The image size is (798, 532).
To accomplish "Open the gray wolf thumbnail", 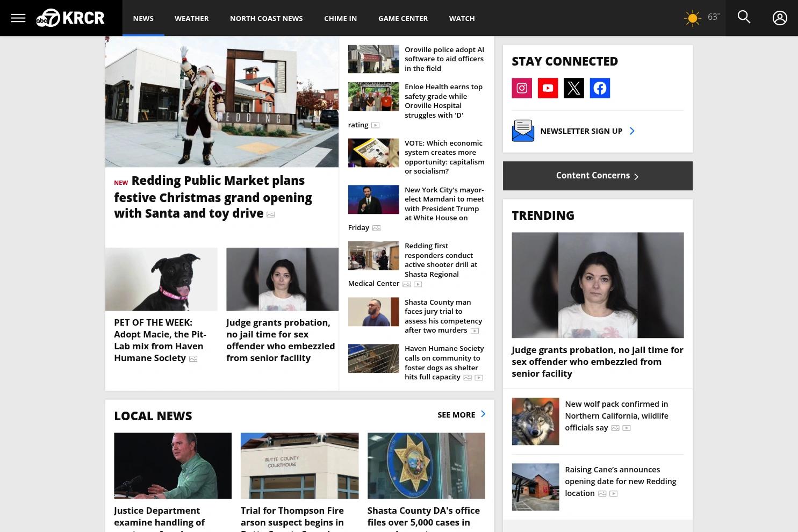I will point(535,421).
